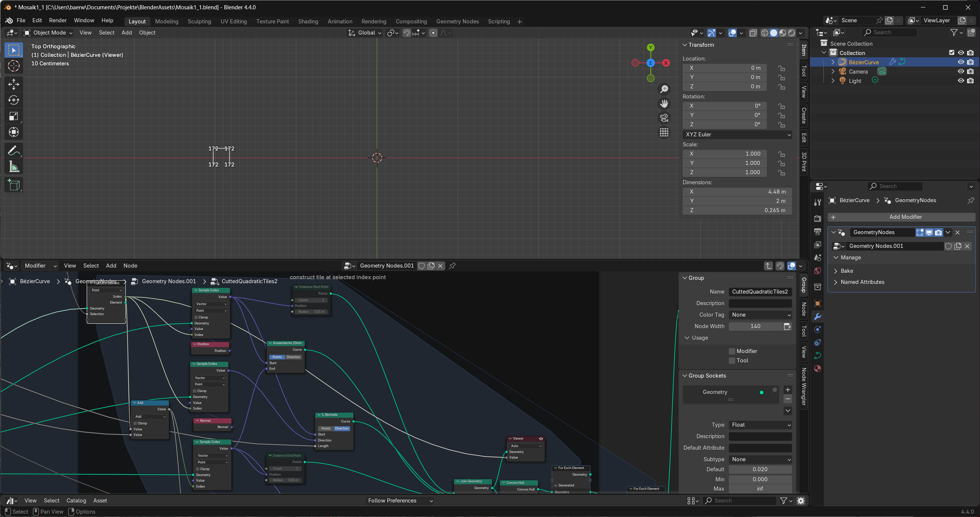Viewport: 980px width, 517px height.
Task: Switch to the Geometry Nodes workspace tab
Action: [x=457, y=21]
